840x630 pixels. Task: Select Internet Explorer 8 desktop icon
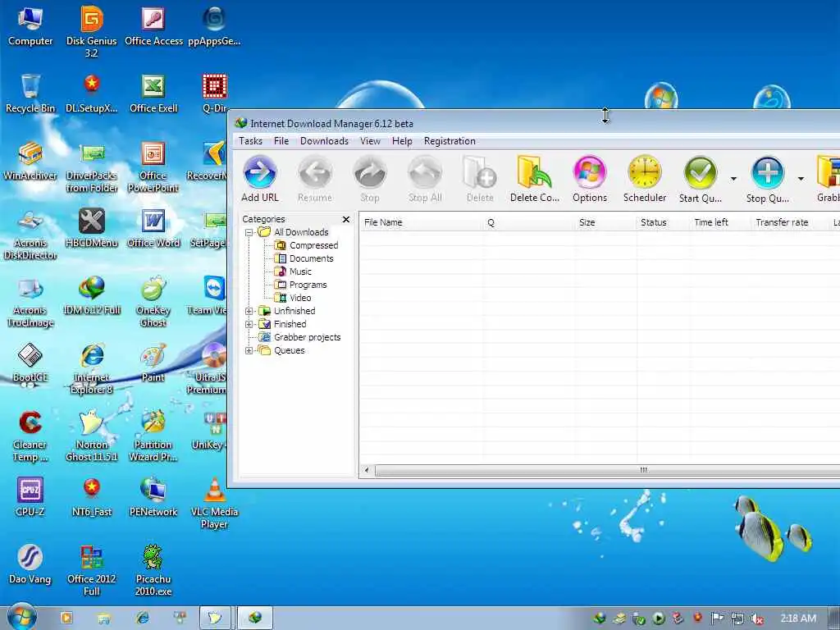(92, 369)
